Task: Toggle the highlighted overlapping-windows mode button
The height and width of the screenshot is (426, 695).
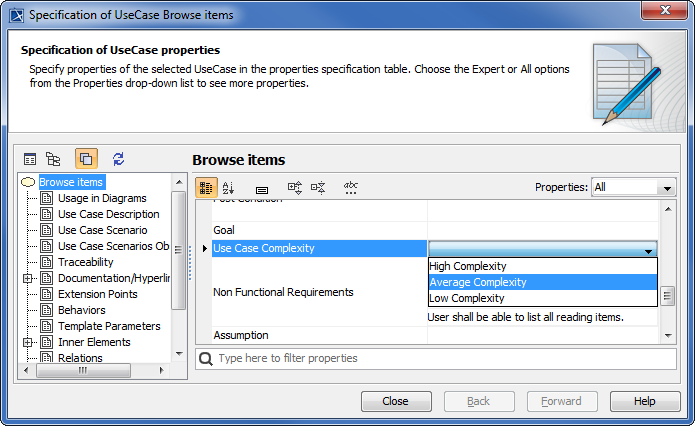Action: tap(86, 159)
